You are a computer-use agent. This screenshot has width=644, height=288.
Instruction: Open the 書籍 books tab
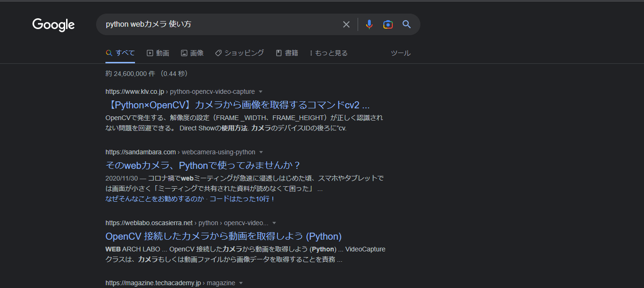287,53
